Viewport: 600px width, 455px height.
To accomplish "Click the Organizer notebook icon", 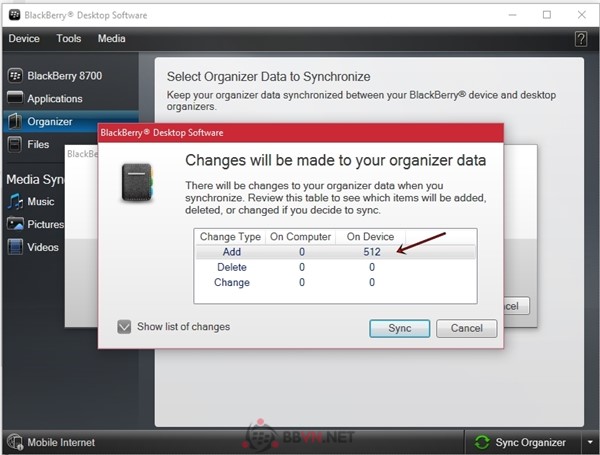I will [15, 121].
